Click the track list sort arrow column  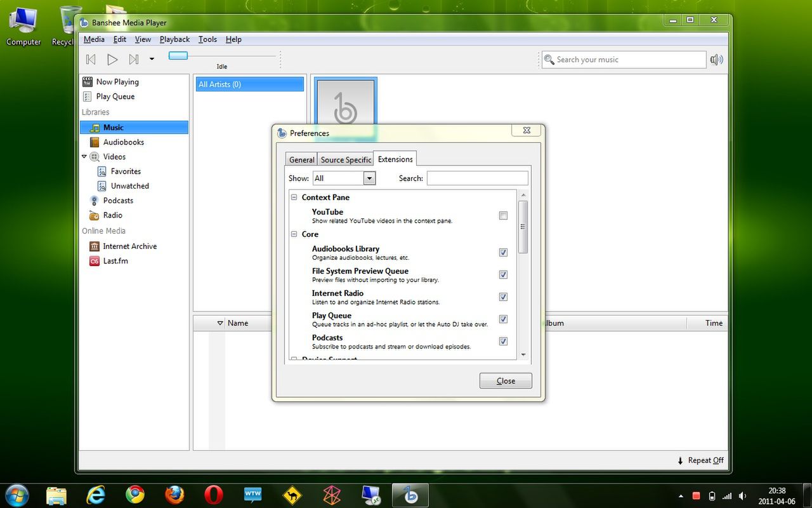tap(220, 323)
